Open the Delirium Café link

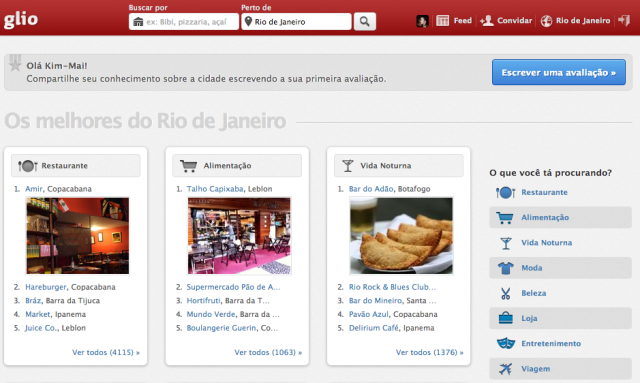coord(373,328)
